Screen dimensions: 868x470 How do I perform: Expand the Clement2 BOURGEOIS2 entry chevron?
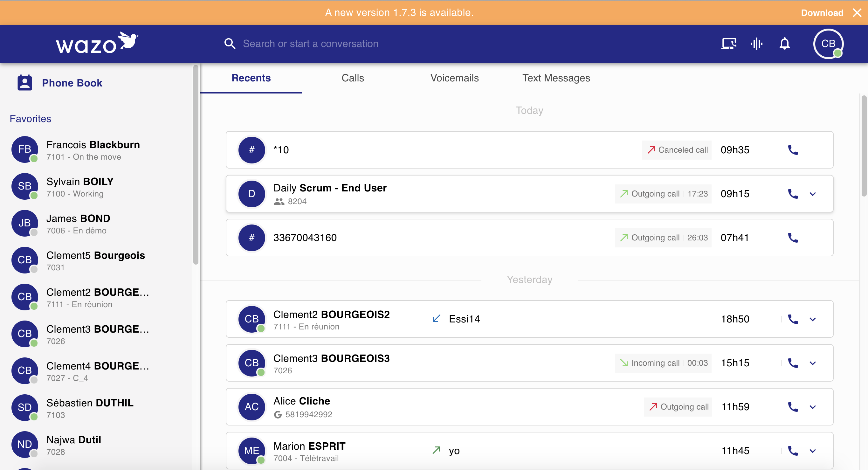[x=813, y=319]
